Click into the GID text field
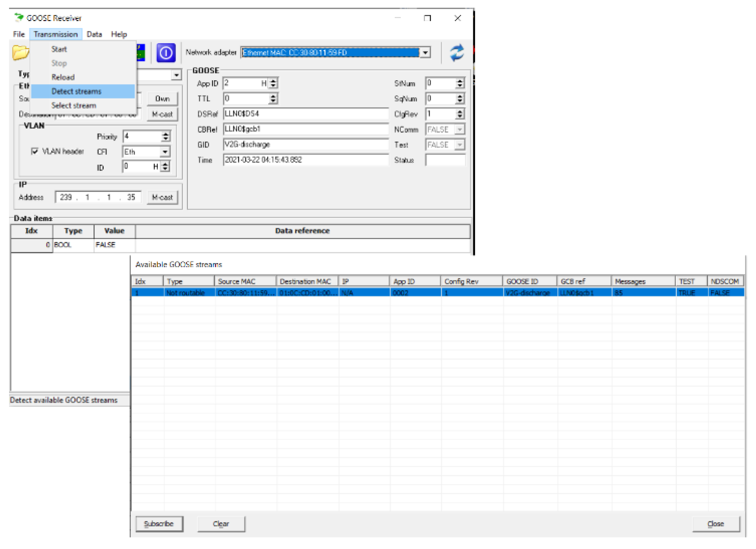The width and height of the screenshot is (756, 549). pos(305,144)
